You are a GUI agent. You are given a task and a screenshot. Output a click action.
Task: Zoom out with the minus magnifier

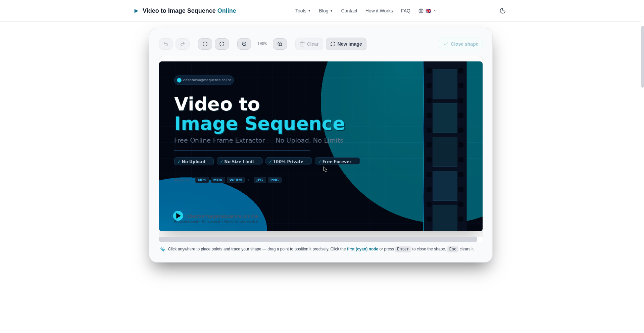point(244,44)
